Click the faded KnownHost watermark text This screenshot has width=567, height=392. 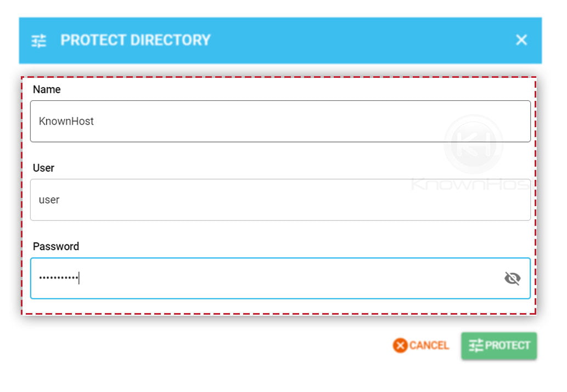(x=471, y=184)
